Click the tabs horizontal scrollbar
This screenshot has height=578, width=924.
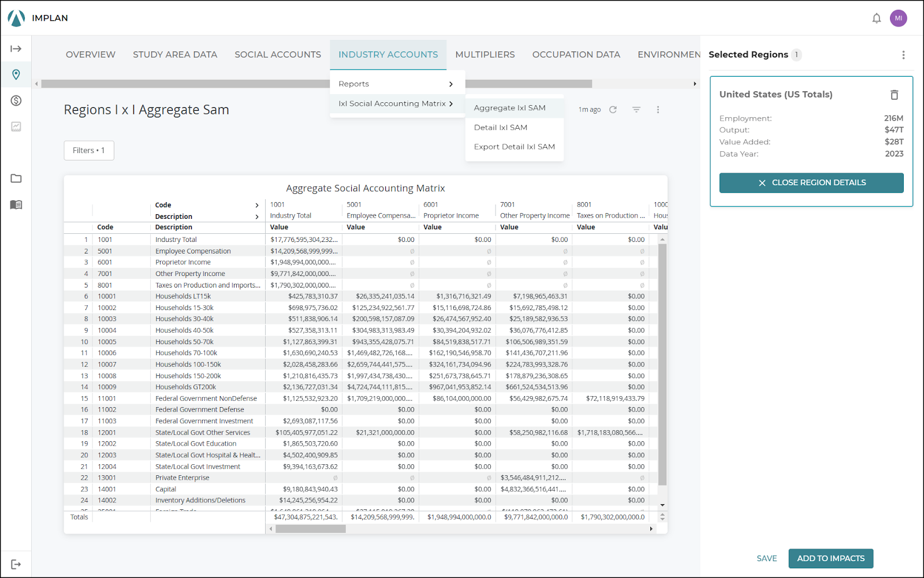point(316,84)
